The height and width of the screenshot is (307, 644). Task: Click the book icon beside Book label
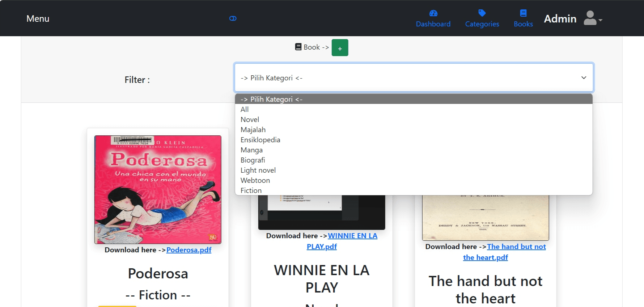coord(298,47)
